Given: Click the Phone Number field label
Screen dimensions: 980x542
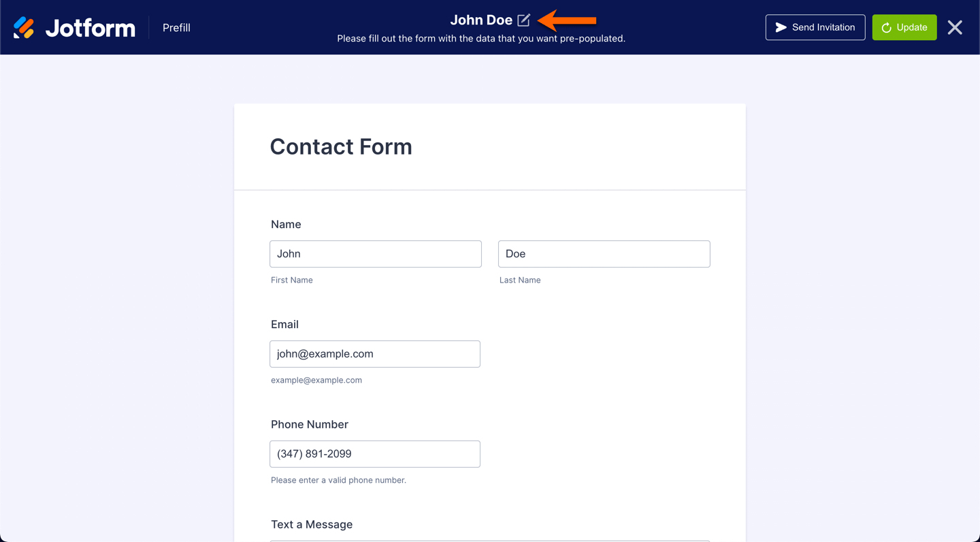Looking at the screenshot, I should [x=310, y=424].
